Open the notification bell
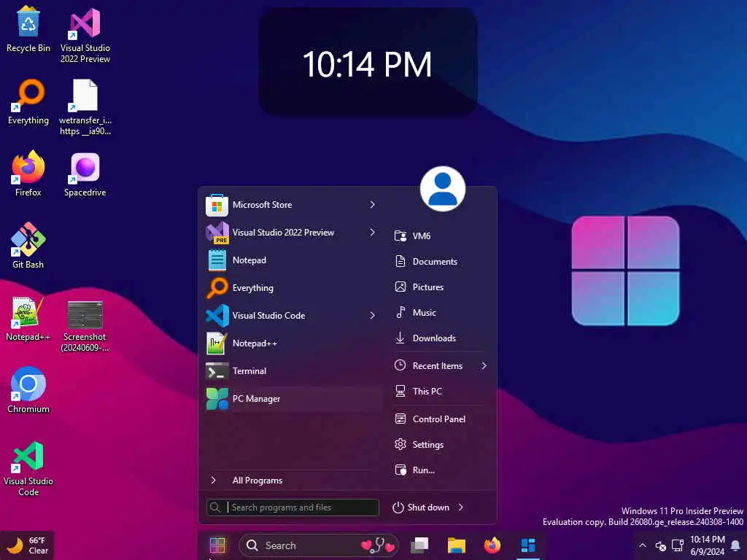The width and height of the screenshot is (747, 560). 735,545
